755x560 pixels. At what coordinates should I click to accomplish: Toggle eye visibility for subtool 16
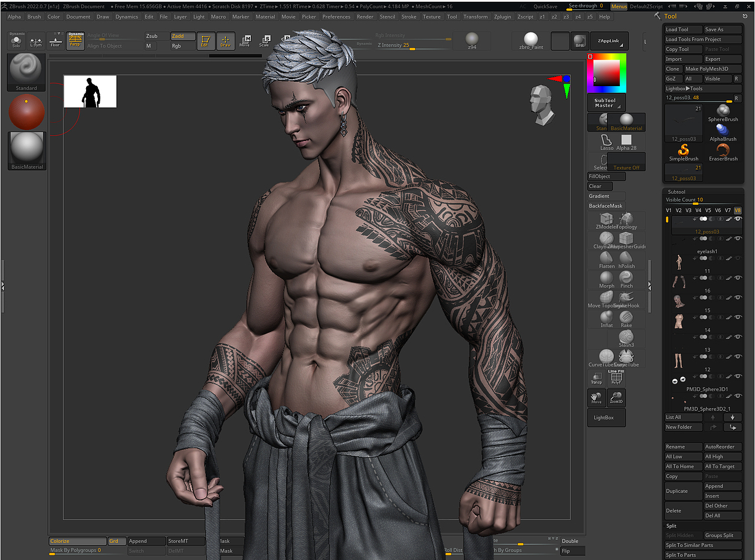click(738, 277)
